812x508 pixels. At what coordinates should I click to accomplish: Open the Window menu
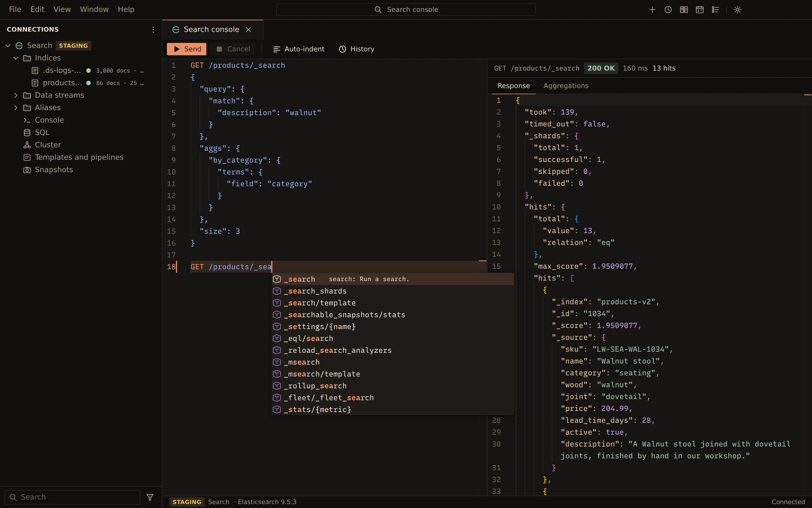[94, 9]
